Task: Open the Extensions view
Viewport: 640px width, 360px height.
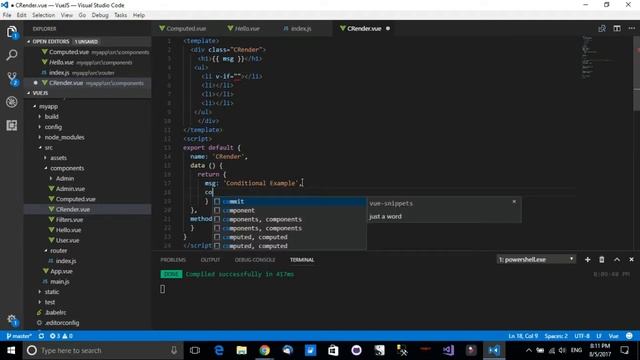Action: click(x=12, y=125)
